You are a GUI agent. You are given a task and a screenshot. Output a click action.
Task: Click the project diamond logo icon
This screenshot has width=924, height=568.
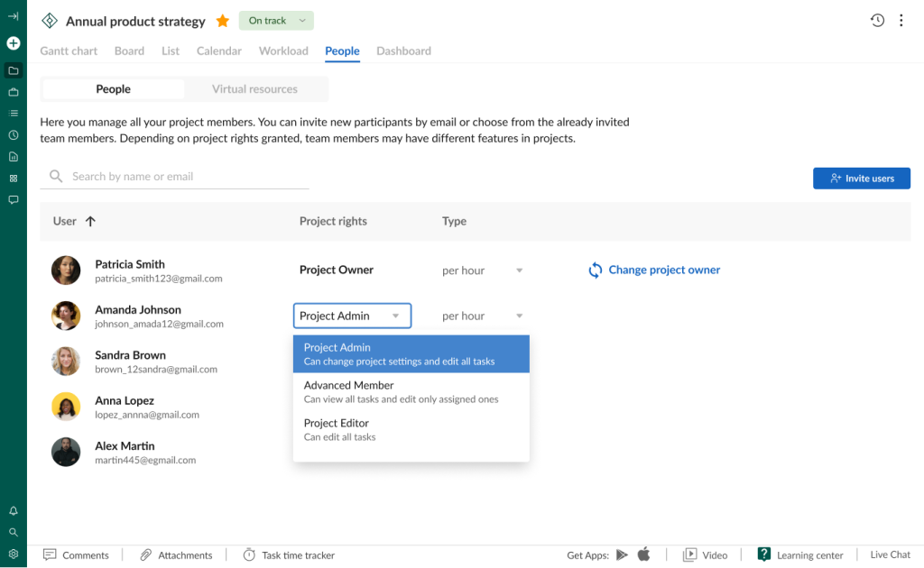(50, 21)
